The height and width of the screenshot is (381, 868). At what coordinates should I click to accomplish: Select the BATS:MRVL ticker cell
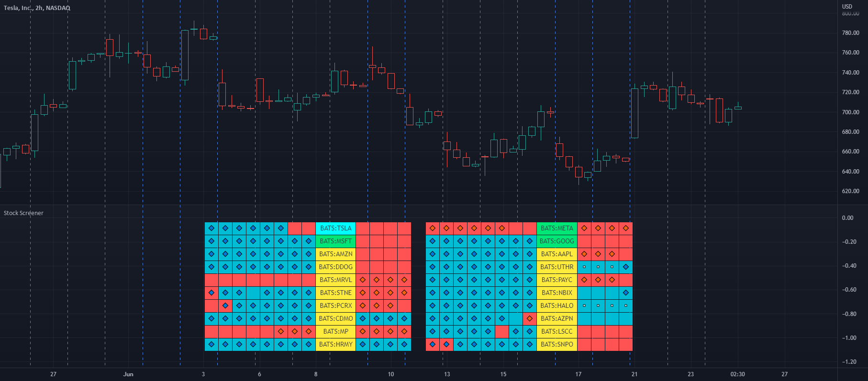tap(335, 280)
